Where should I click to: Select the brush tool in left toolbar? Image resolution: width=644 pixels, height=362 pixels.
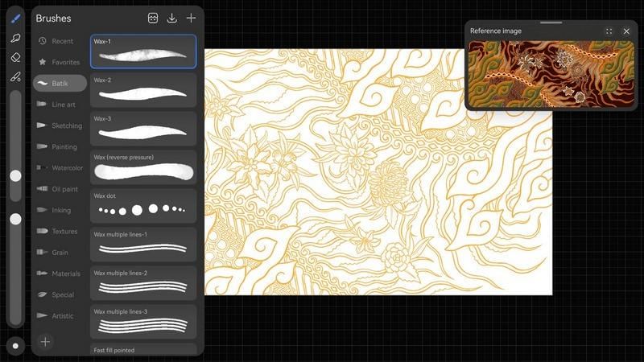(x=15, y=19)
